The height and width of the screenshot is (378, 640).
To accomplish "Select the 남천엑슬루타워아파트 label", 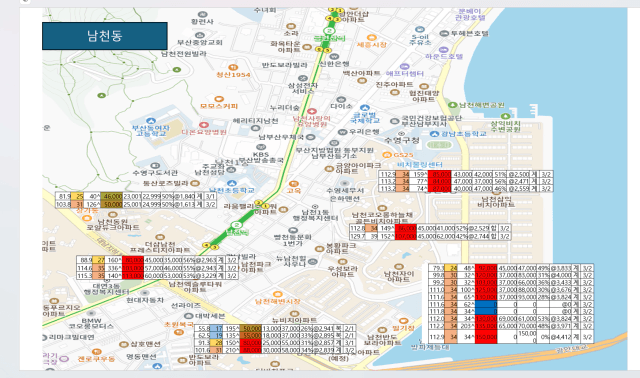I will (195, 287).
